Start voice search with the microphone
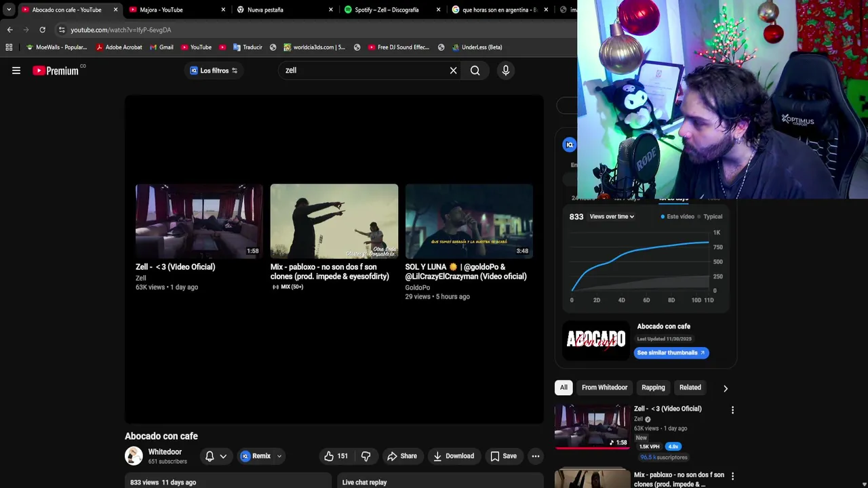 [x=506, y=70]
